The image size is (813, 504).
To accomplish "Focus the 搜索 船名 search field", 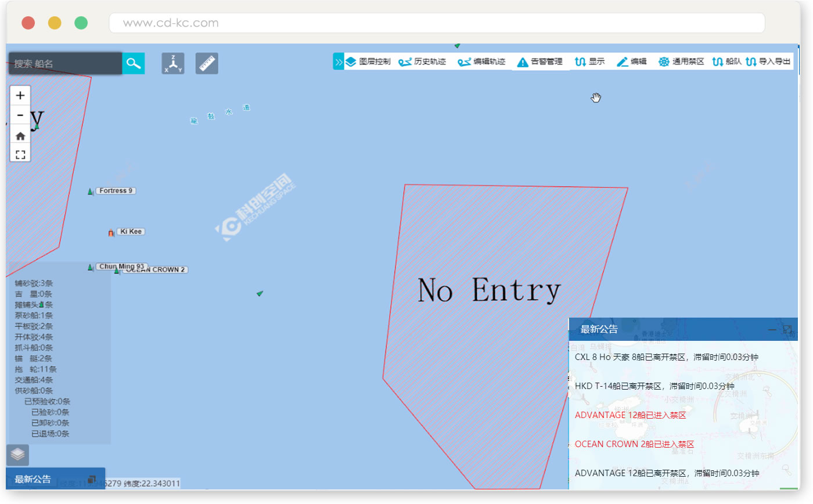I will tap(65, 63).
